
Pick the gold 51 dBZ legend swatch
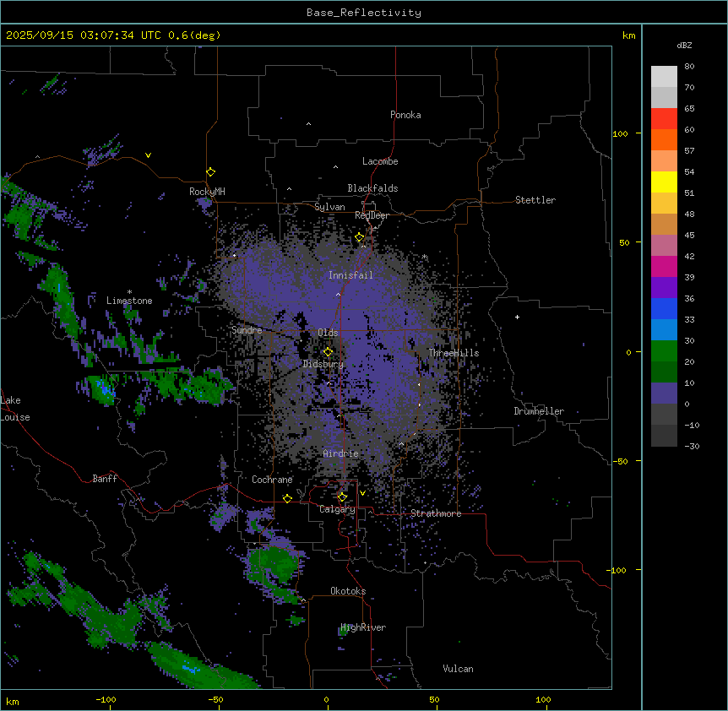pos(664,203)
